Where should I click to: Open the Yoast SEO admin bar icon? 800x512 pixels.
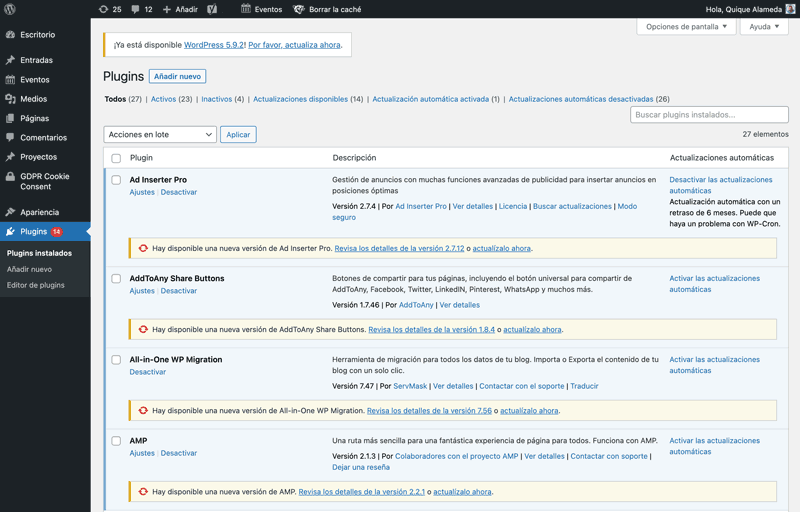pyautogui.click(x=212, y=9)
